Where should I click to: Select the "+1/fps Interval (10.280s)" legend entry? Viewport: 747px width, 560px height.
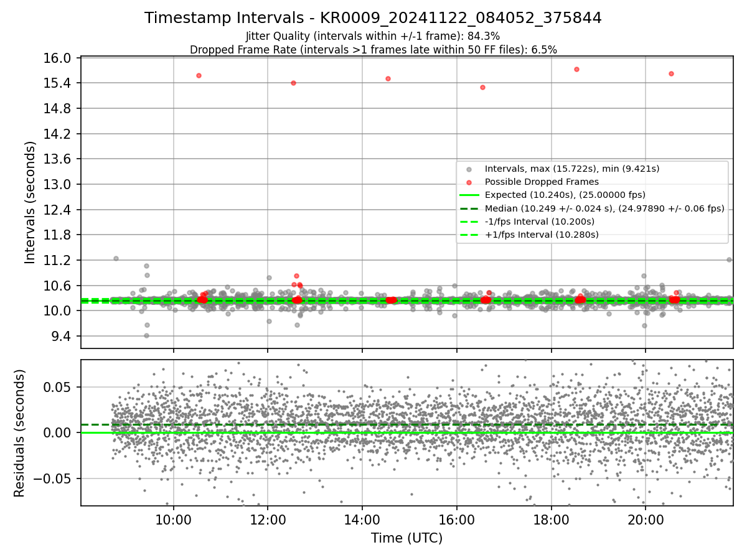(542, 235)
